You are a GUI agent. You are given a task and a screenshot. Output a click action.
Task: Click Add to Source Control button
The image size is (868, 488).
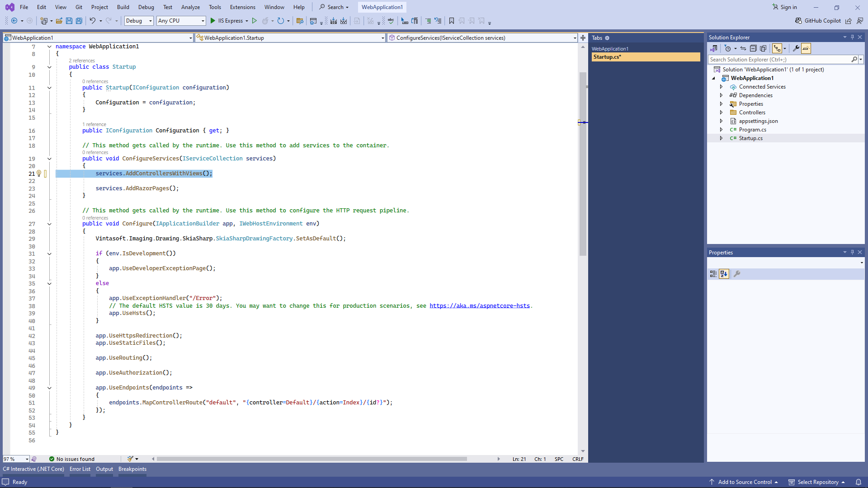tap(745, 482)
